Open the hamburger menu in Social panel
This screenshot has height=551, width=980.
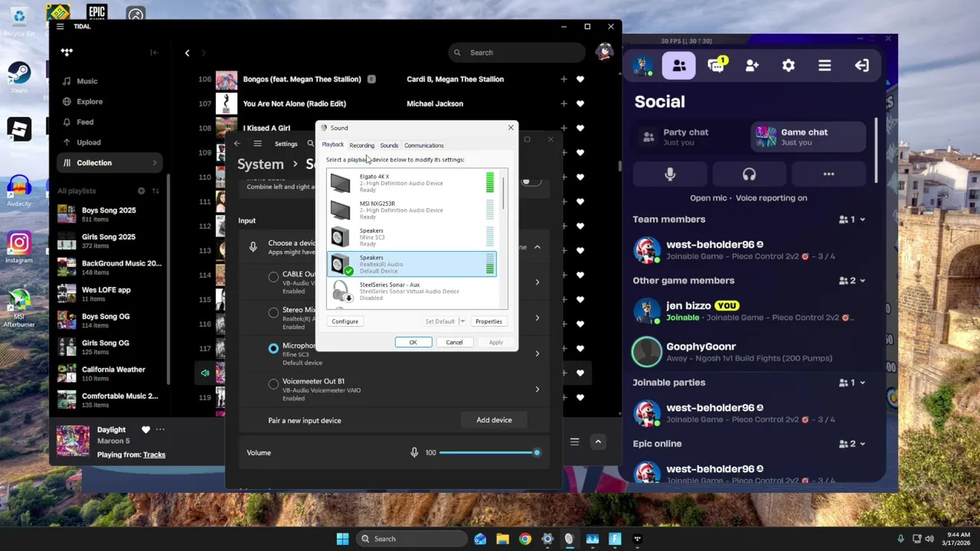pyautogui.click(x=825, y=66)
